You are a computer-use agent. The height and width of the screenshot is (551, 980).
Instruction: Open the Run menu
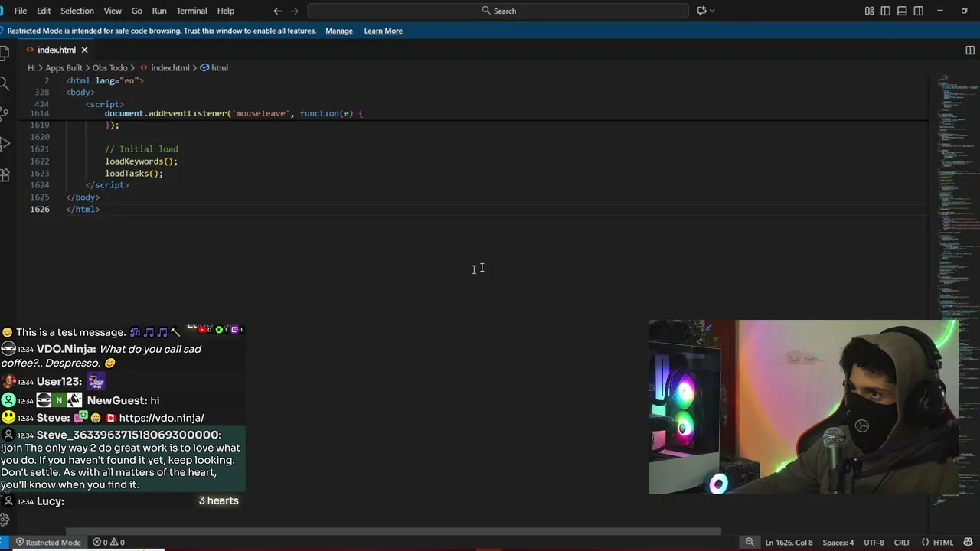click(159, 11)
